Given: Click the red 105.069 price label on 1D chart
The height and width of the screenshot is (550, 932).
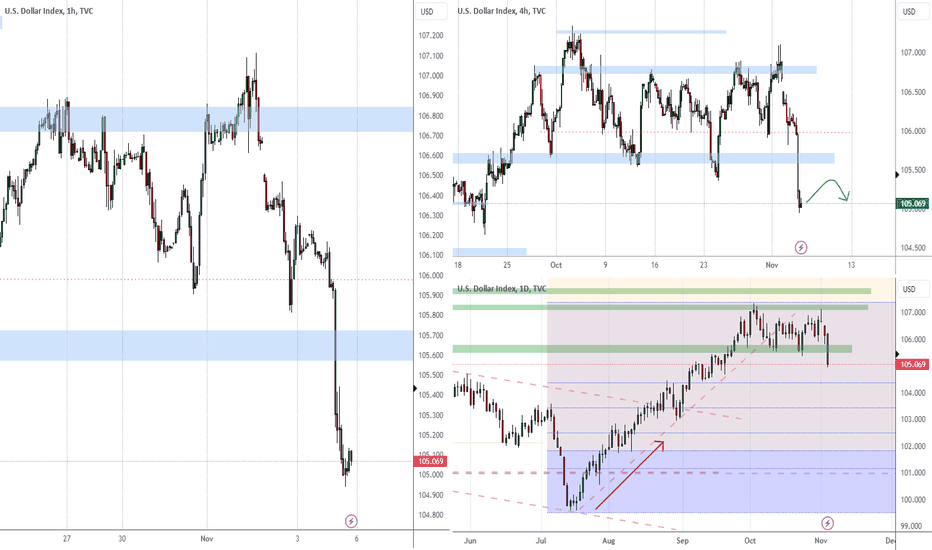Looking at the screenshot, I should click(912, 364).
